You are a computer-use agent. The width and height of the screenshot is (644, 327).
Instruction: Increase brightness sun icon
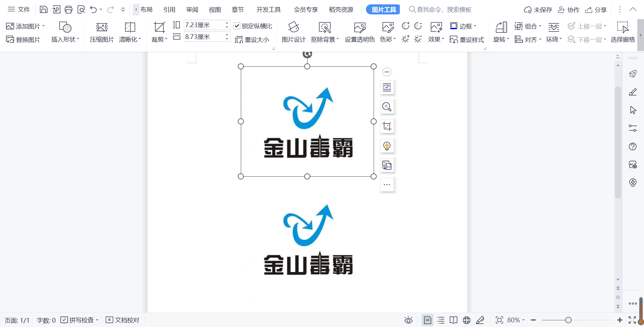406,39
